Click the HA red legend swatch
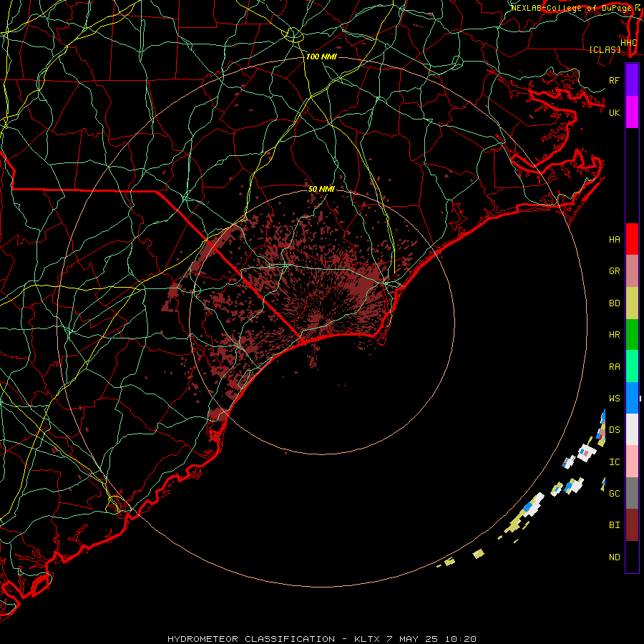This screenshot has width=644, height=644. tap(632, 239)
